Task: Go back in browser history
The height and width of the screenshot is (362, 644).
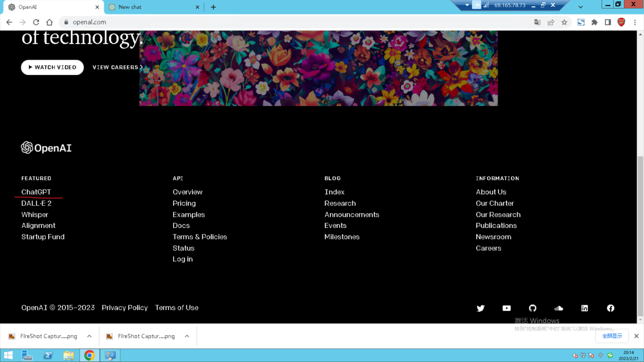Action: tap(9, 22)
